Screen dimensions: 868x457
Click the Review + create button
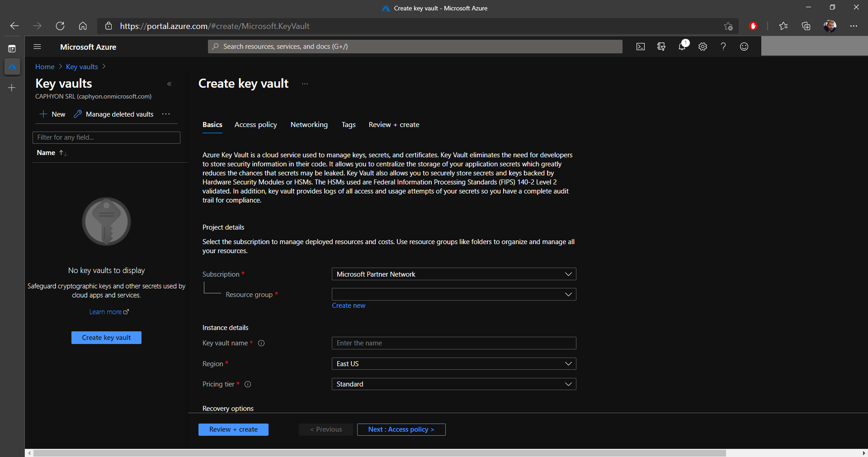[233, 429]
